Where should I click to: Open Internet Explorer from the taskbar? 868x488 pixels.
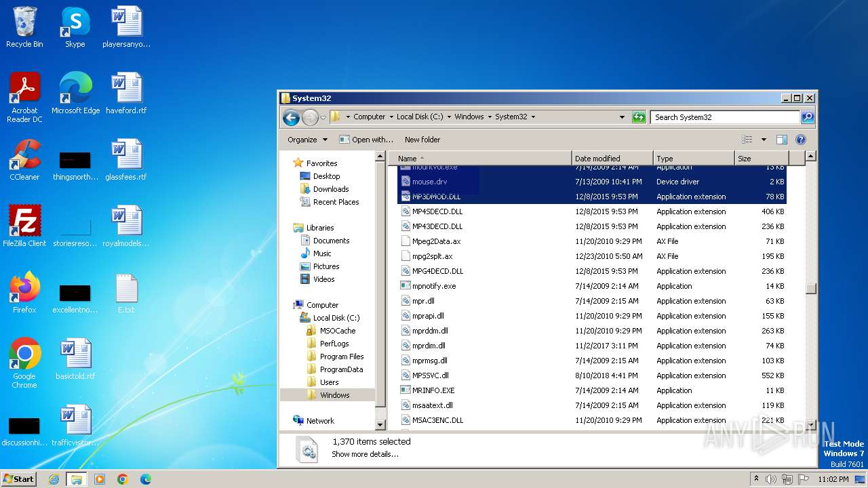click(54, 479)
